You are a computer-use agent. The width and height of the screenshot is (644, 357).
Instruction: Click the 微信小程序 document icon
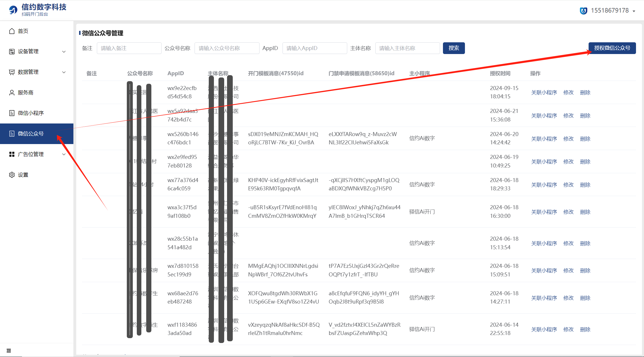pyautogui.click(x=12, y=113)
